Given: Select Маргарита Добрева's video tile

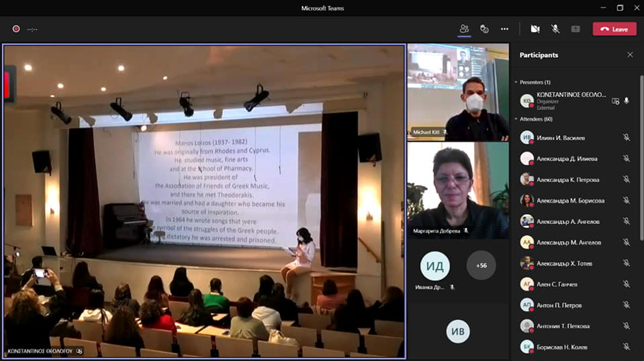Looking at the screenshot, I should tap(458, 190).
